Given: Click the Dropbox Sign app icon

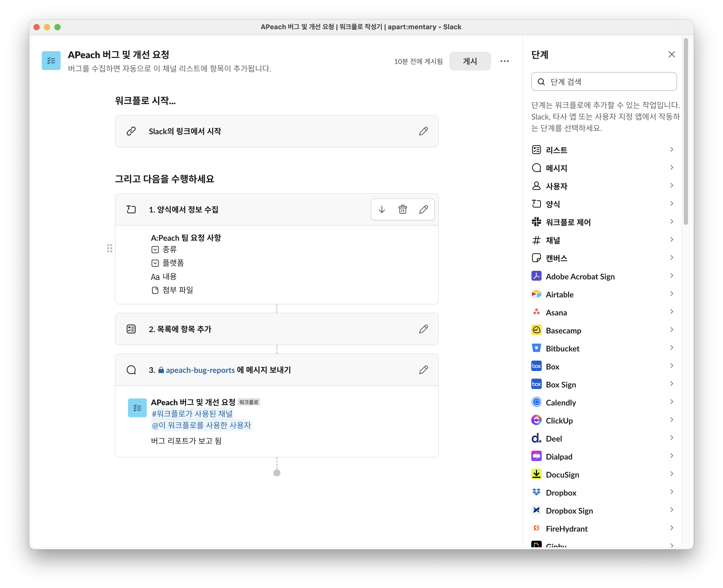Looking at the screenshot, I should point(536,510).
